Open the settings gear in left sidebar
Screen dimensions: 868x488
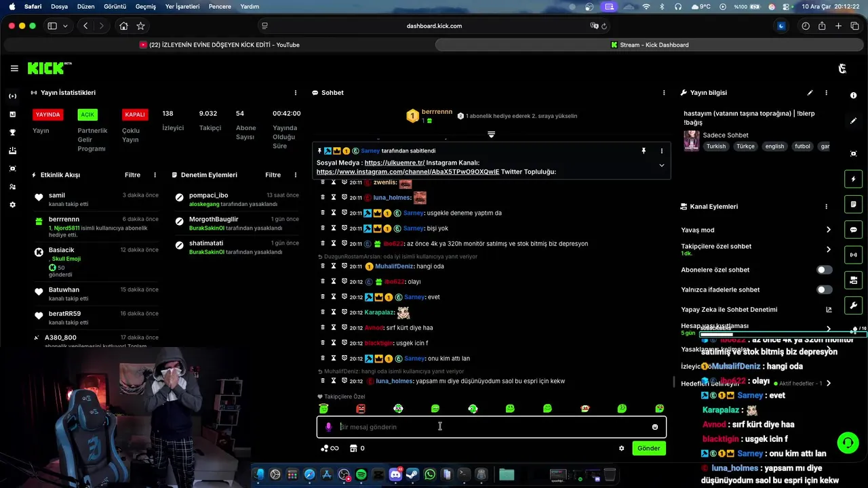12,205
